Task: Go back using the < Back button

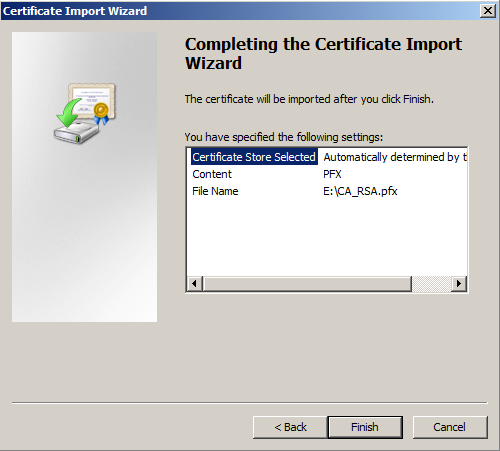Action: [x=290, y=427]
